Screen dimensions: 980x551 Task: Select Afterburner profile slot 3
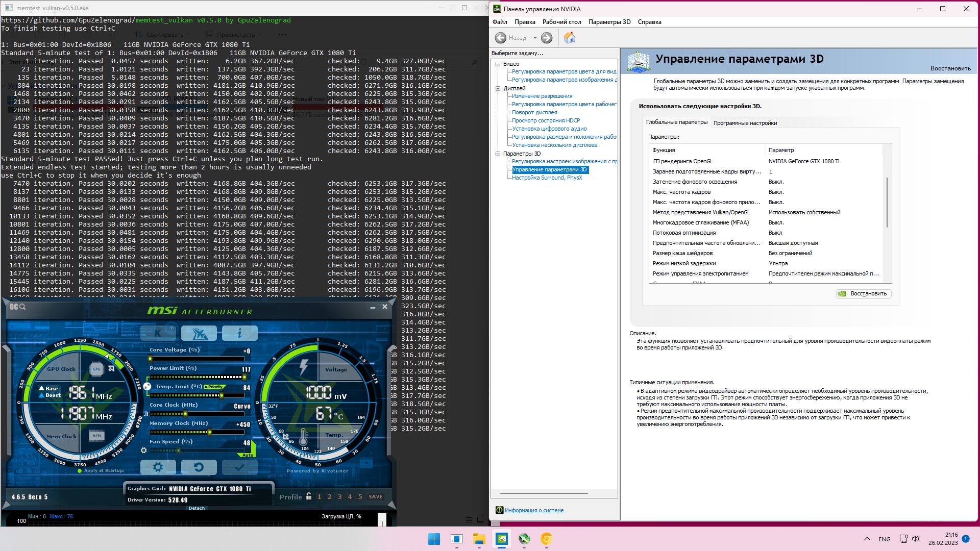(339, 496)
